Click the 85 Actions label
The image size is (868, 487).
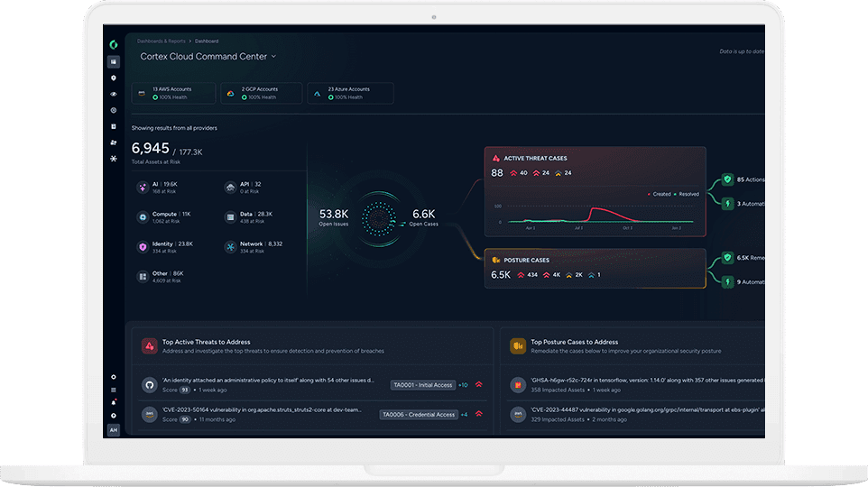[751, 179]
